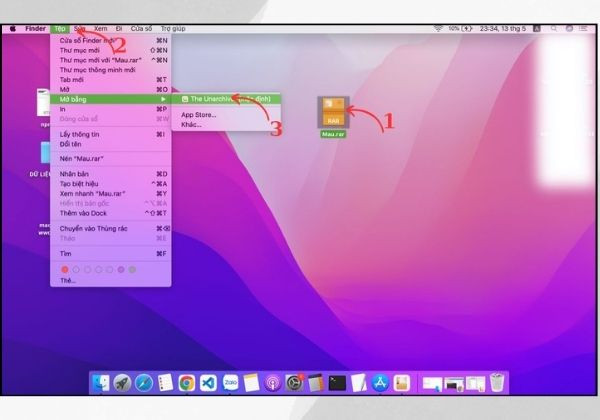The image size is (600, 420).
Task: Open Notes from the Dock
Action: (251, 383)
